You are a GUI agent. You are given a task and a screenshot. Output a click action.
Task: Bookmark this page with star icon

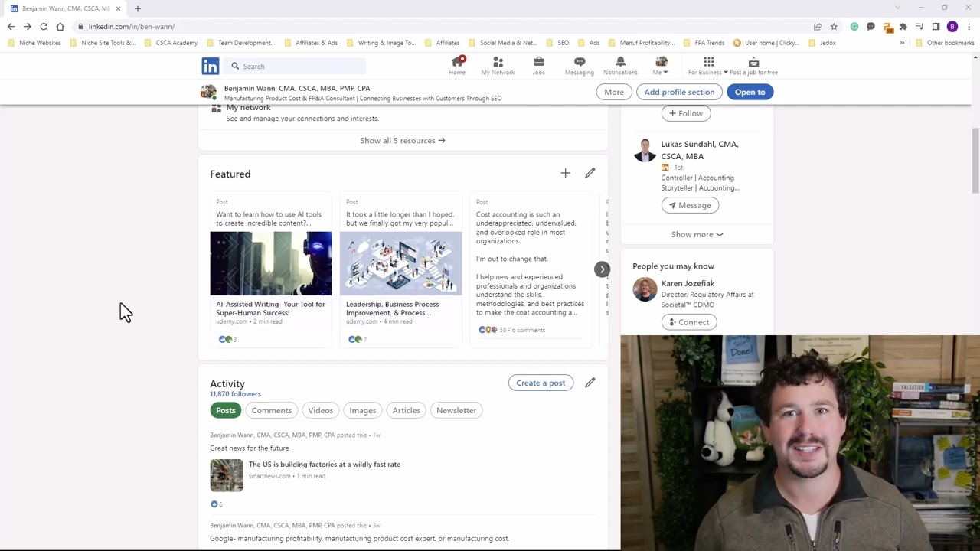834,27
